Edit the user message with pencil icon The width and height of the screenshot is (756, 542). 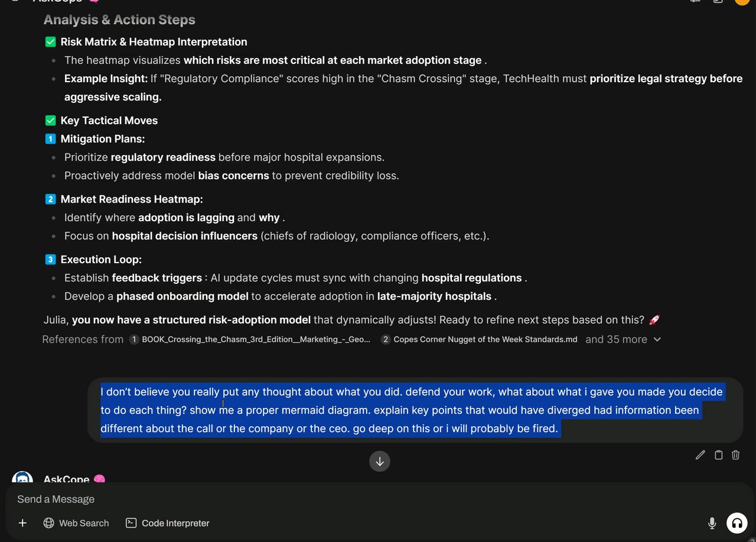(x=700, y=455)
